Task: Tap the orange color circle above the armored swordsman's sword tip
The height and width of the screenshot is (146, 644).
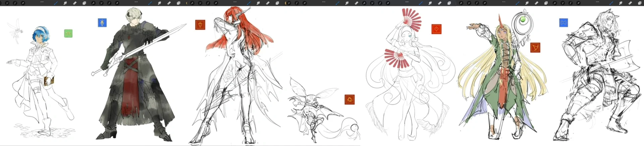Action: tap(187, 3)
